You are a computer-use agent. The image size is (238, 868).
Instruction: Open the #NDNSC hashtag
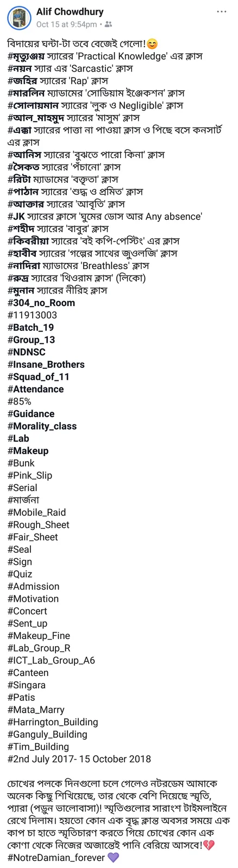(x=27, y=352)
